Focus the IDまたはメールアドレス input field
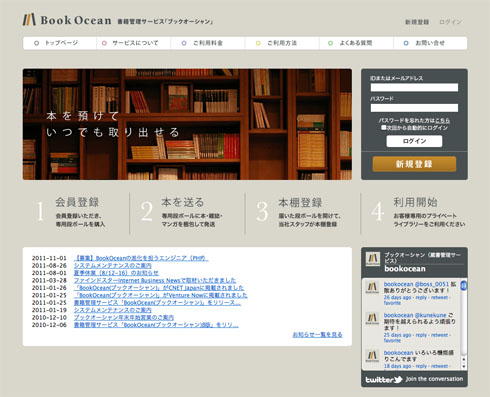Viewport: 490px width, 397px height. point(414,87)
